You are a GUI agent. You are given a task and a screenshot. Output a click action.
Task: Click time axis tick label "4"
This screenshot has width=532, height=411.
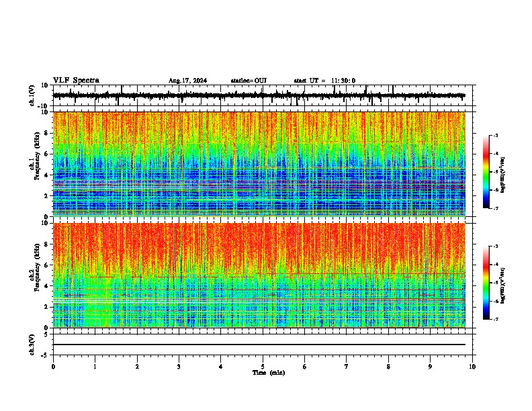pos(221,367)
